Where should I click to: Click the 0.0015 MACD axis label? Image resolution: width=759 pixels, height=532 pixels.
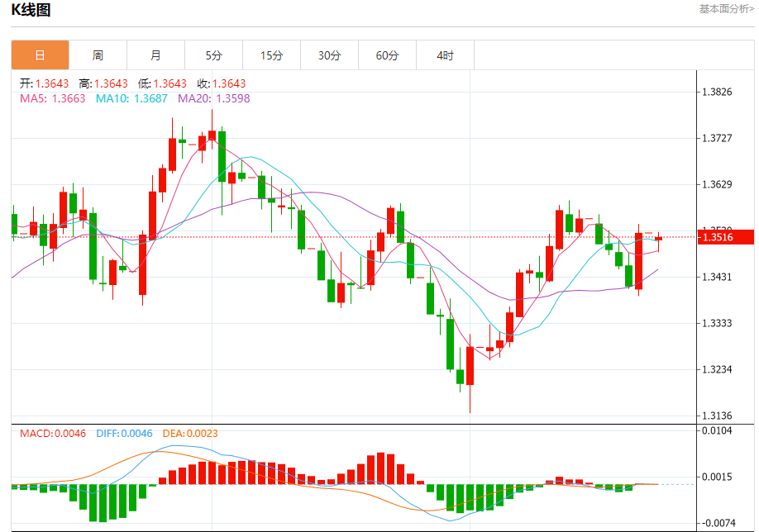(717, 477)
